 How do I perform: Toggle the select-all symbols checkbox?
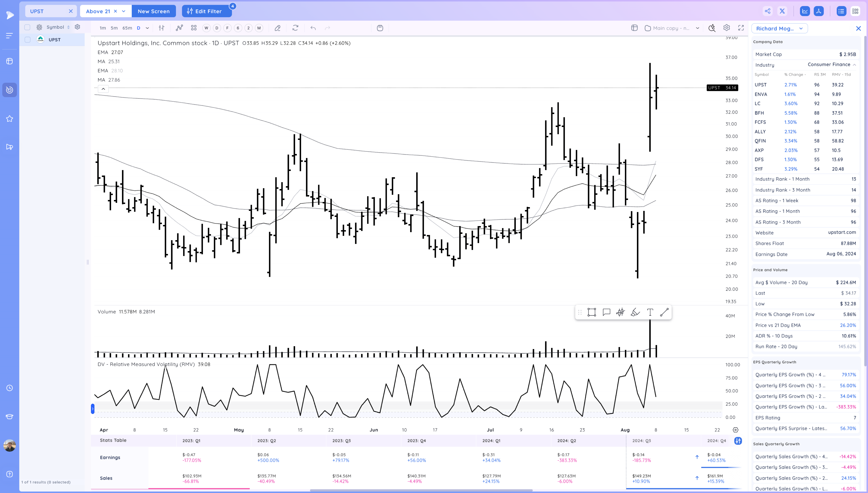(x=27, y=27)
